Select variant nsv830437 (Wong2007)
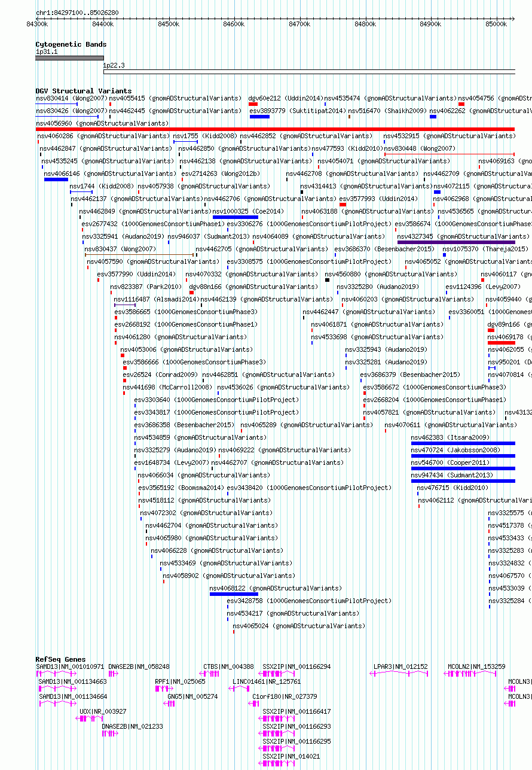The image size is (532, 770). (120, 249)
